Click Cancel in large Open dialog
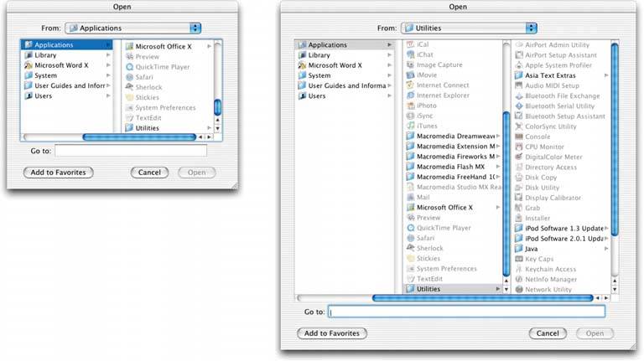Image resolution: width=644 pixels, height=361 pixels. pyautogui.click(x=548, y=333)
